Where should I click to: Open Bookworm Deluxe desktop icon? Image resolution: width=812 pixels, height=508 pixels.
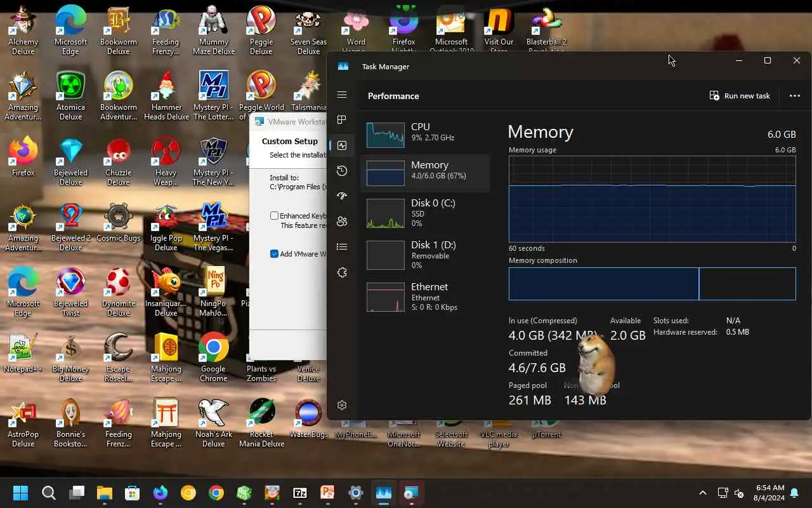click(x=118, y=31)
